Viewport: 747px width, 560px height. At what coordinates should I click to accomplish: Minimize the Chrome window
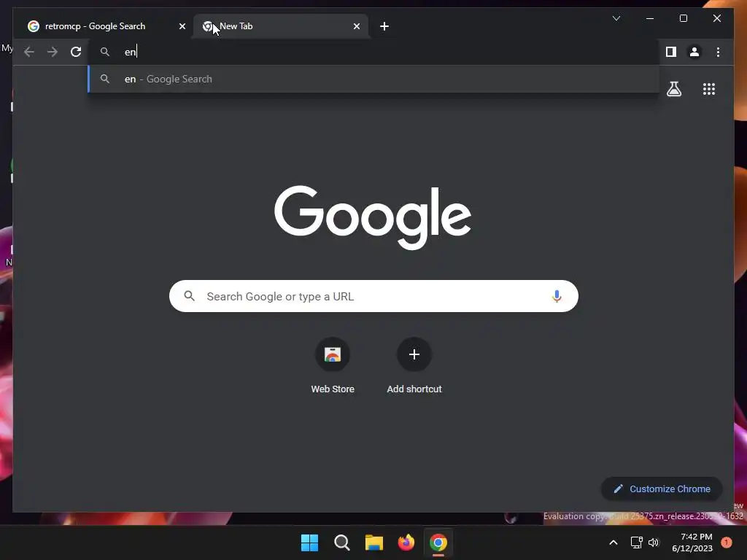tap(650, 18)
